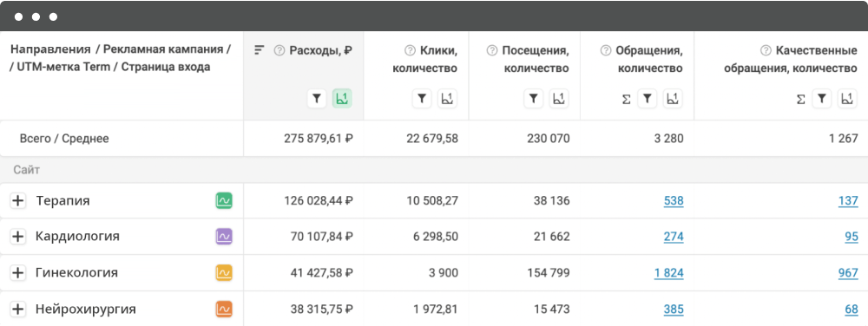This screenshot has width=868, height=326.
Task: Select Кардиология expense 70 107,84 ₽
Action: click(x=322, y=237)
